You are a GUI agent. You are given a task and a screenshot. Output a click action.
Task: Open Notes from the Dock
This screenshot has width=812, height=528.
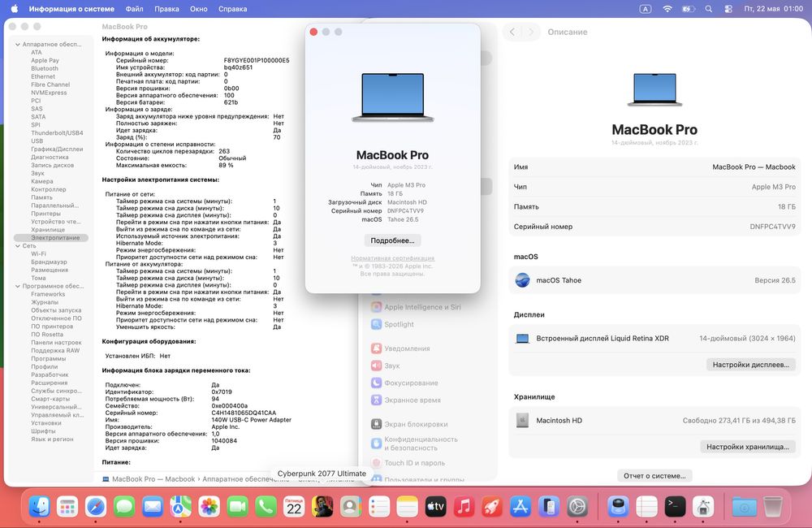coord(407,506)
